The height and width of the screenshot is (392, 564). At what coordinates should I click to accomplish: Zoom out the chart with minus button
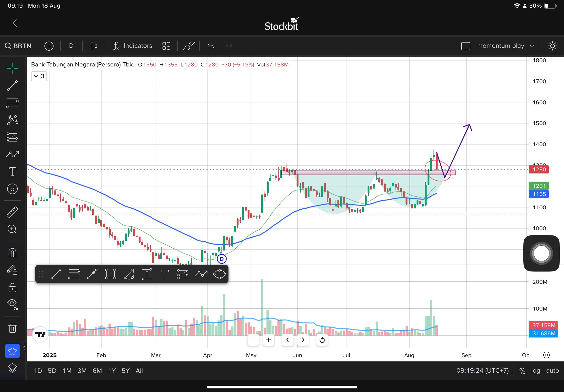pyautogui.click(x=253, y=340)
